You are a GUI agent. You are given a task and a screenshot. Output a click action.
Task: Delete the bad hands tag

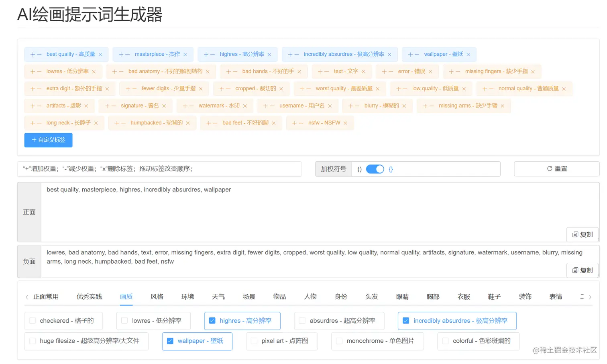pyautogui.click(x=299, y=72)
